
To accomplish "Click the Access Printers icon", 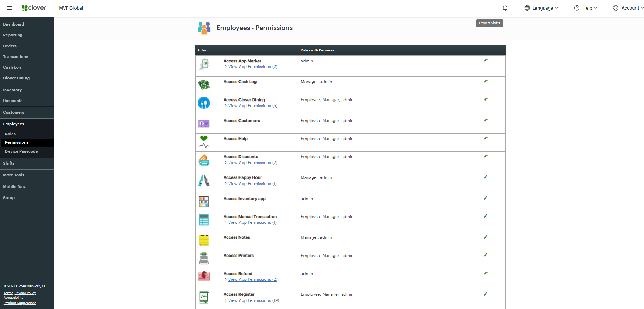I will (204, 259).
